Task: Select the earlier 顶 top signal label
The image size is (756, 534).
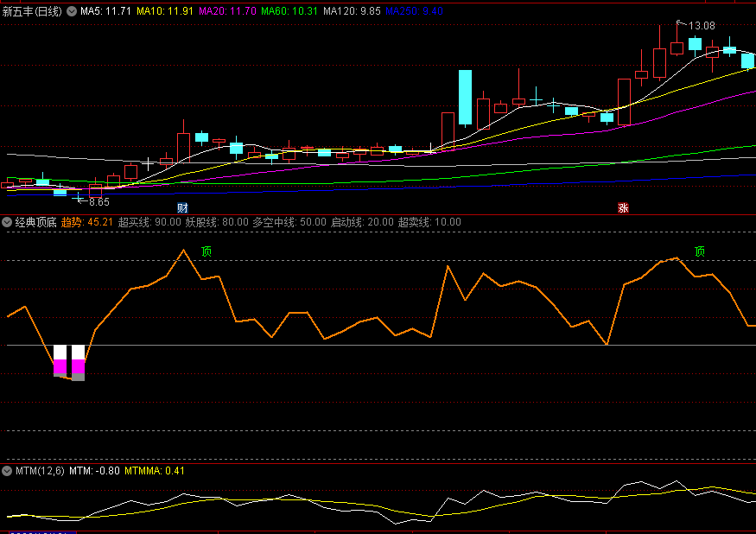Action: click(206, 251)
